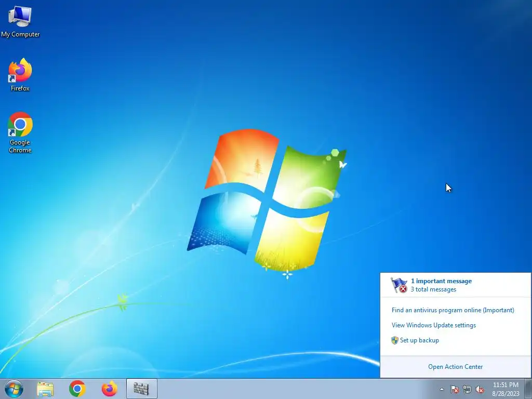Open the My Computer desktop icon
Screen dimensions: 532x399
click(20, 22)
